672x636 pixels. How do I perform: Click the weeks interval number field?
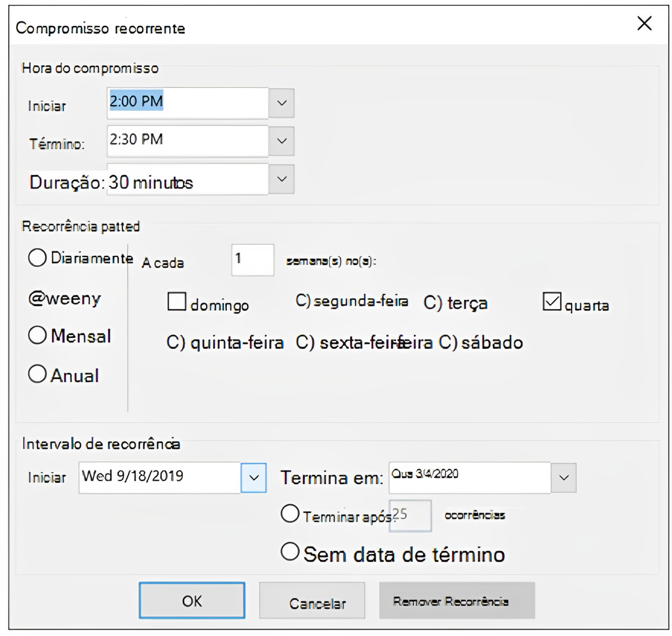(253, 259)
